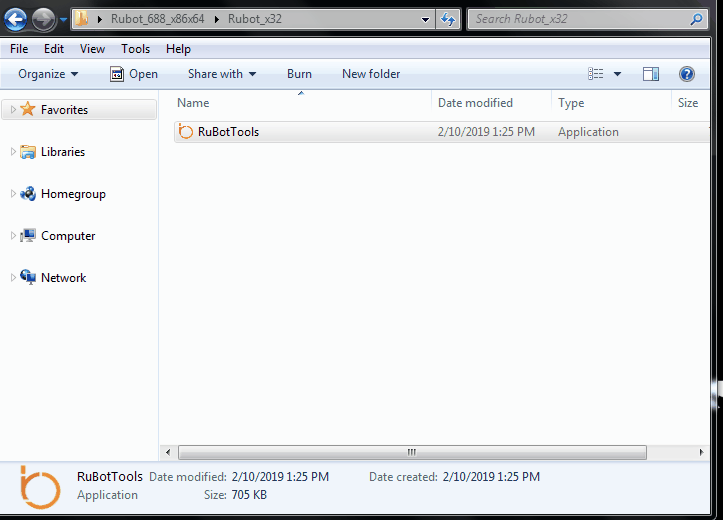Open the view options dropdown arrow
Screen dimensions: 723x520
coord(617,74)
